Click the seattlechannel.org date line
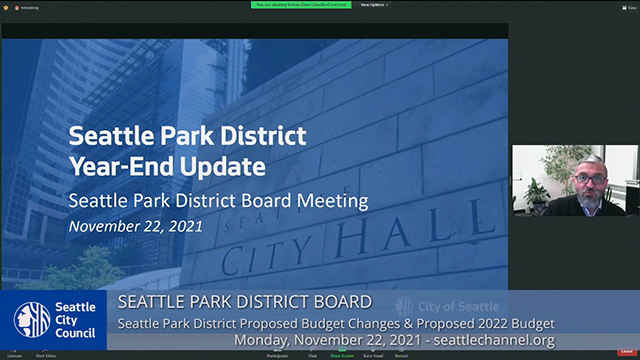Image resolution: width=640 pixels, height=360 pixels. coord(394,340)
